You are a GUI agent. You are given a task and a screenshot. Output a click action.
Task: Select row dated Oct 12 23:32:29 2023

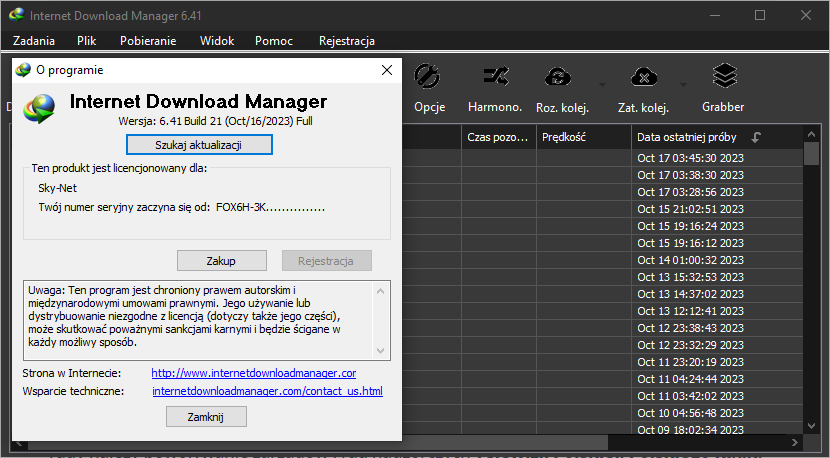pos(690,345)
